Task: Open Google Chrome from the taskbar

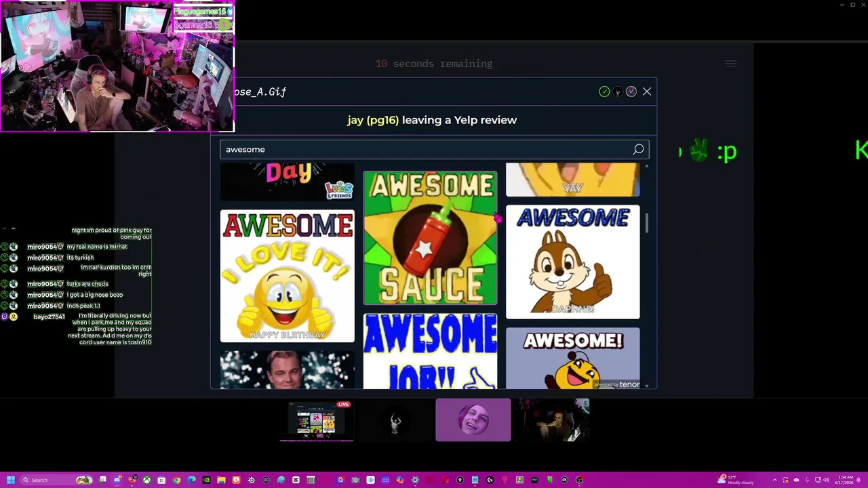Action: (176, 480)
